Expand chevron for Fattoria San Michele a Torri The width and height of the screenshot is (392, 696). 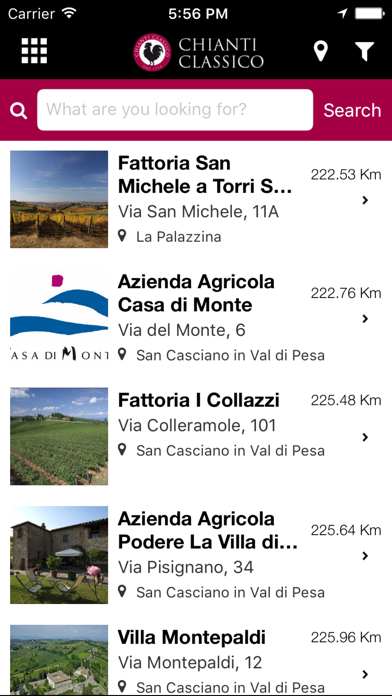(x=365, y=200)
